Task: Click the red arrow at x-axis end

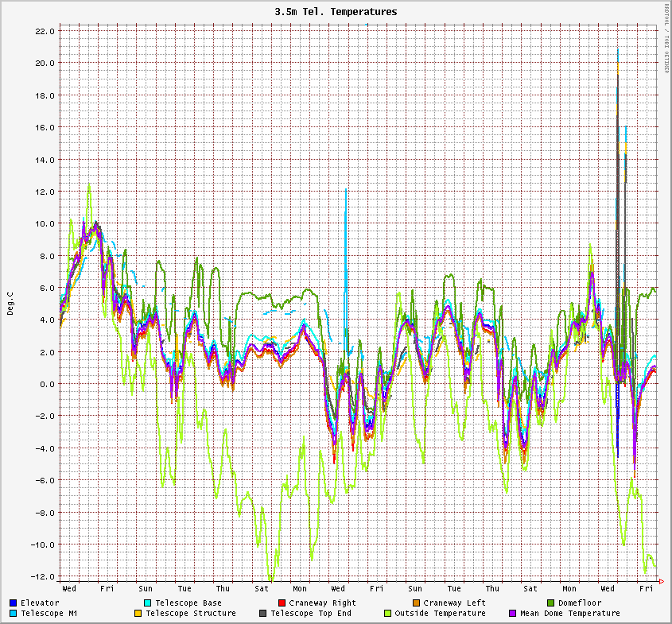Action: coord(662,582)
